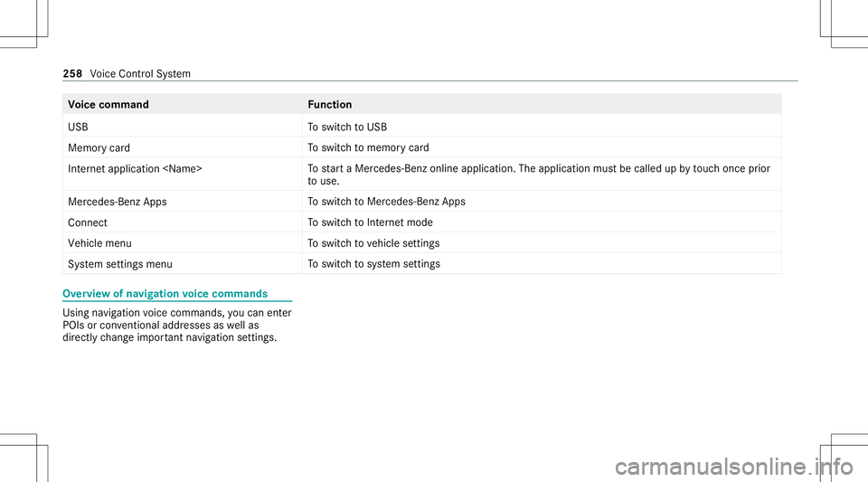
Task: Click the 'To switch to USB' description
Action: (x=347, y=127)
